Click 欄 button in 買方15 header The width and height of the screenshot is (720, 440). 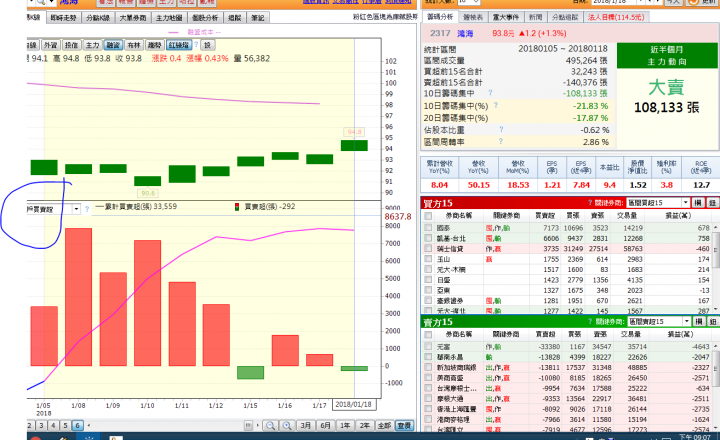tap(698, 203)
